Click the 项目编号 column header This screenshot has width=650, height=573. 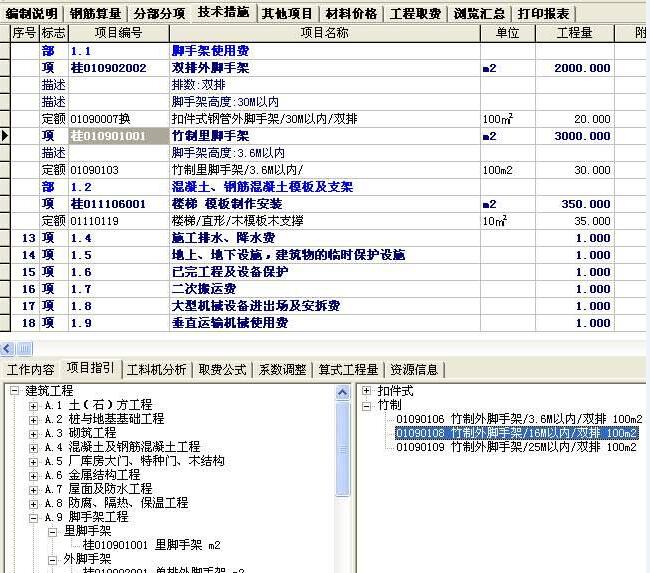click(119, 33)
